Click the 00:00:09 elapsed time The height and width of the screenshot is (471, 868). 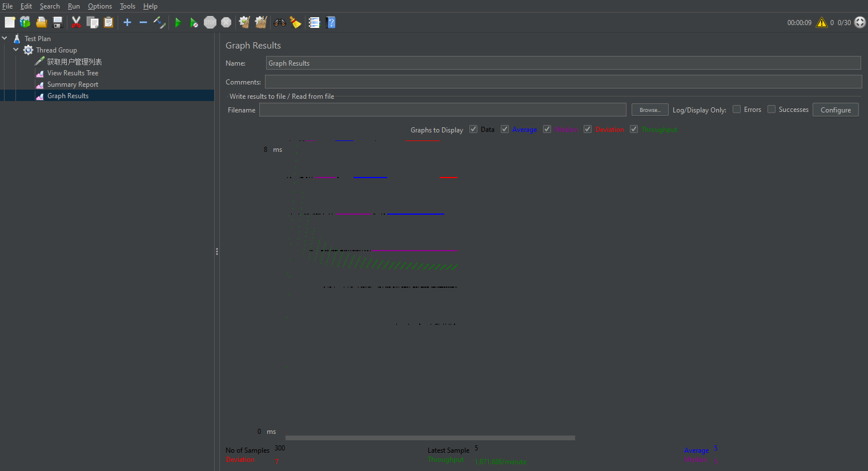[x=799, y=23]
